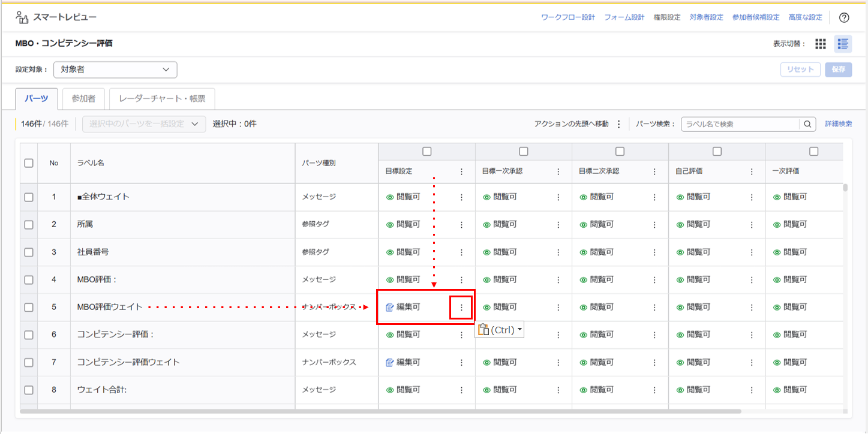
Task: Open 目標設定 cell menu for MBO評価ウェイト row
Action: click(461, 308)
